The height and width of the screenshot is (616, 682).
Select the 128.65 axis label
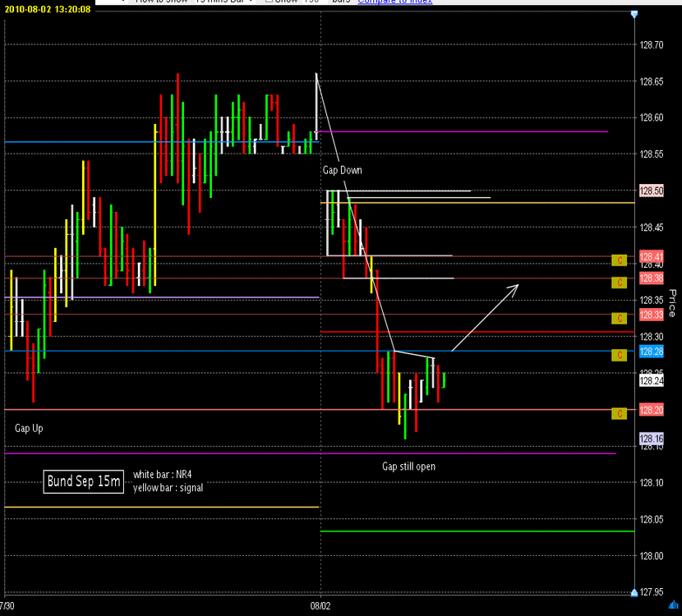(652, 81)
